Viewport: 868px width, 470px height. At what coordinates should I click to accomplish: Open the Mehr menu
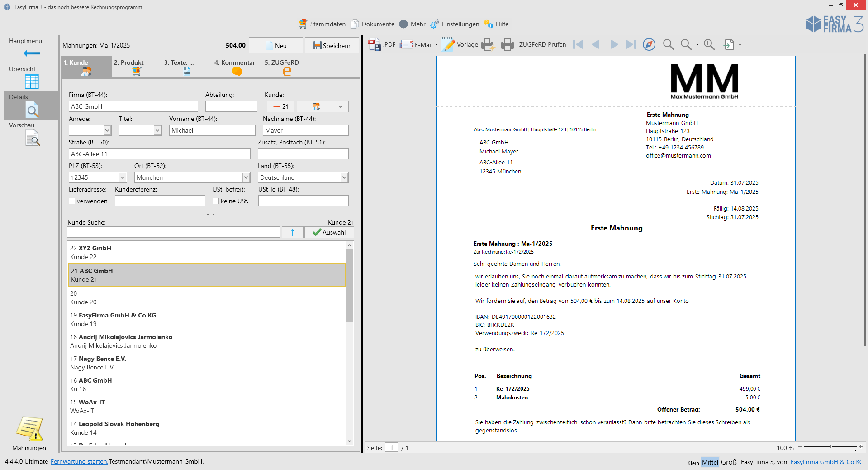pyautogui.click(x=413, y=24)
